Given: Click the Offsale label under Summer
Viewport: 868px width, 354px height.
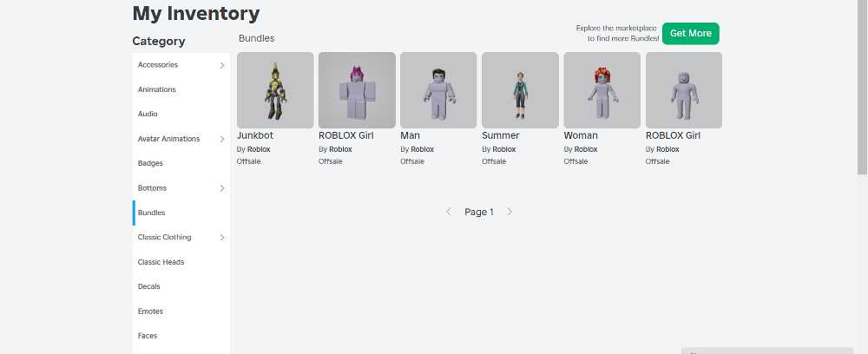Looking at the screenshot, I should click(x=494, y=161).
